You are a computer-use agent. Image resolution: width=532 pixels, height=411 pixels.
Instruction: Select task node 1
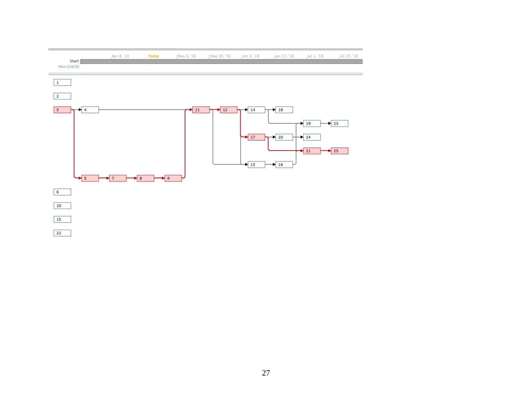(x=62, y=83)
